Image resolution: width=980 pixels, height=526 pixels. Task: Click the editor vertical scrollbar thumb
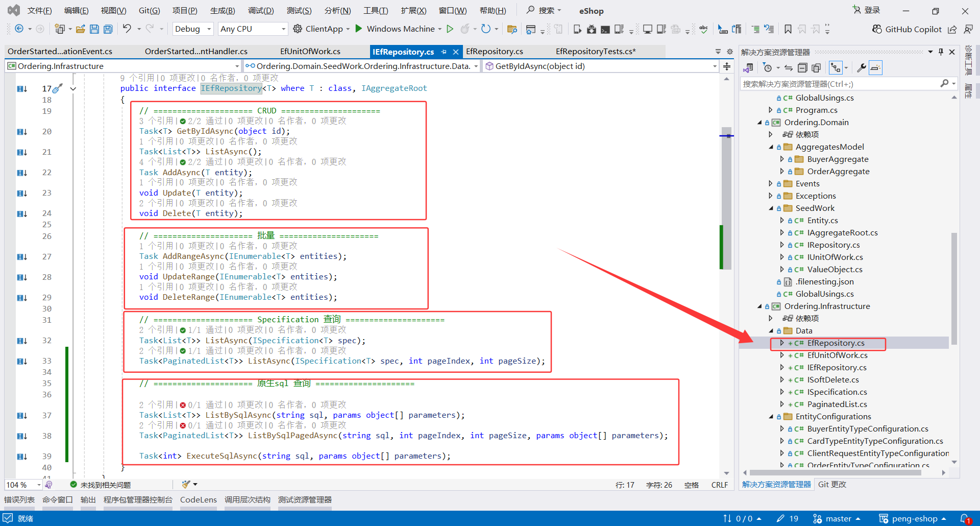coord(726,198)
